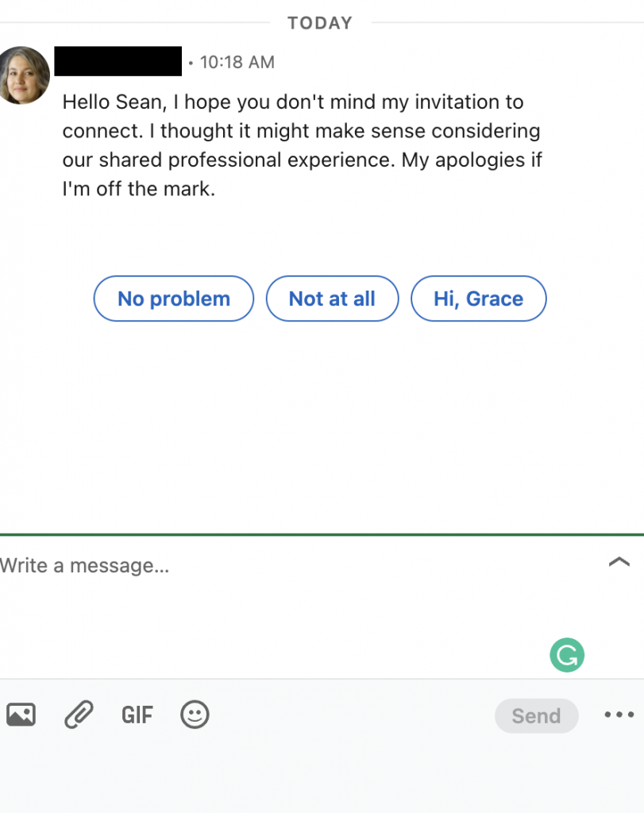The image size is (644, 813).
Task: Expand the message compose box chevron
Action: coord(619,561)
